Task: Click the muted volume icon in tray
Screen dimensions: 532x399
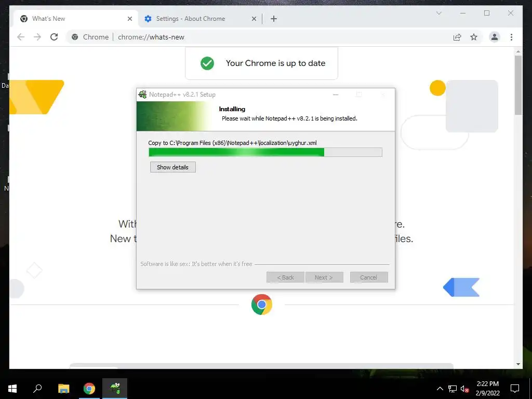Action: coord(464,389)
